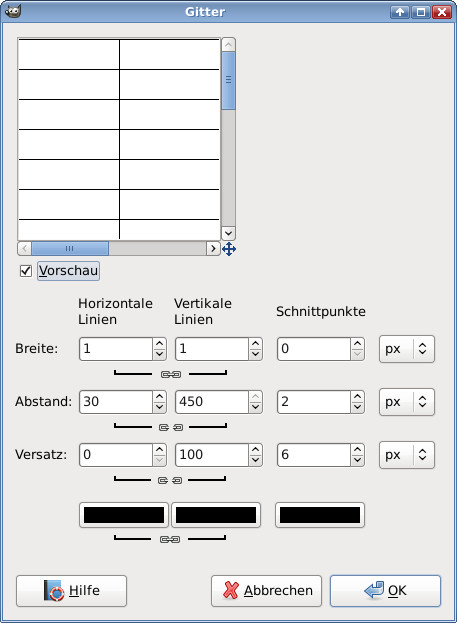This screenshot has width=457, height=623.
Task: Decrease Schnittpunkte Abstand value 2
Action: point(357,407)
